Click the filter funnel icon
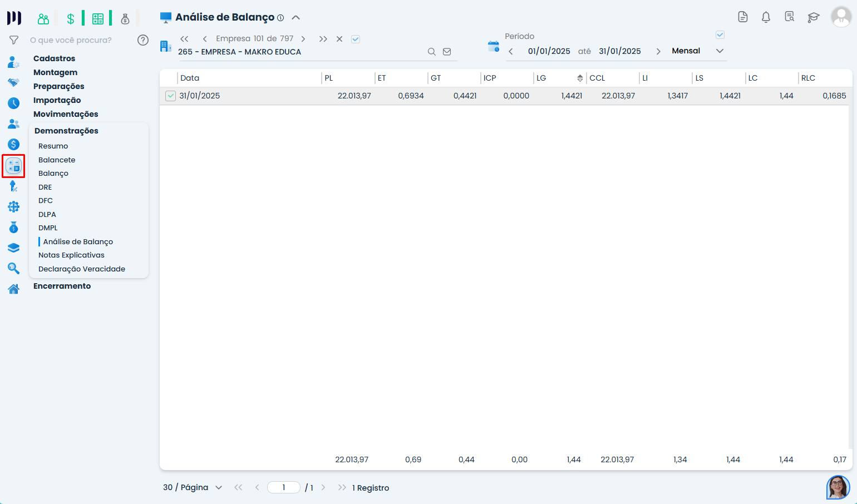Screen dimensions: 857x504 [14, 40]
